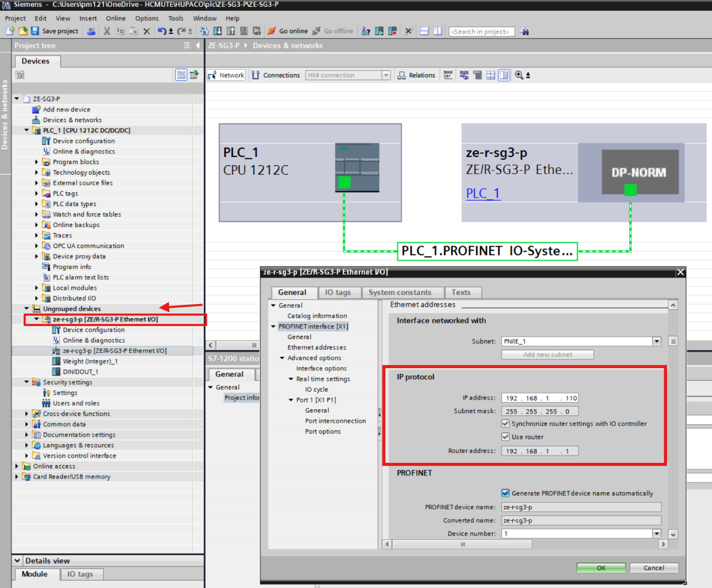Click the OK button in dialog
This screenshot has width=712, height=588.
[601, 568]
